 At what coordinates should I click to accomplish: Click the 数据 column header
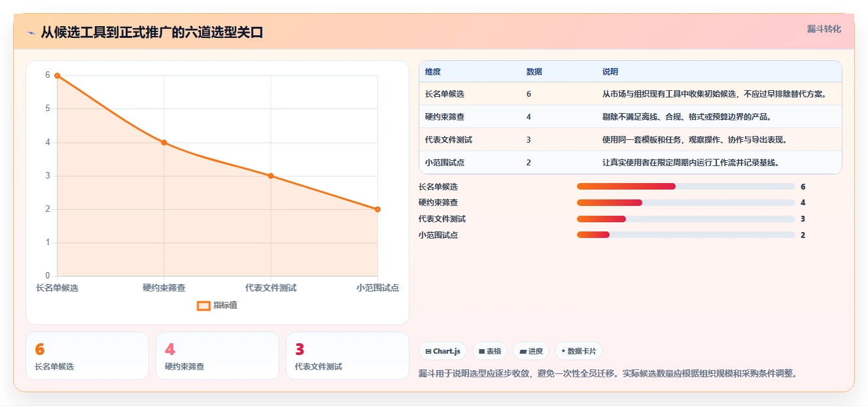[534, 72]
